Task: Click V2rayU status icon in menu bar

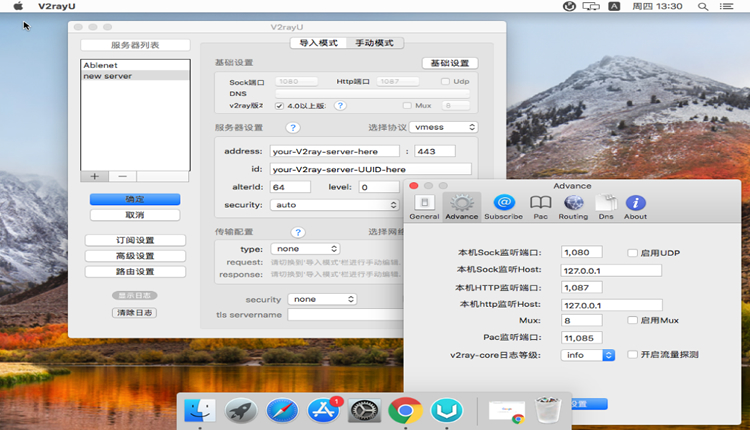Action: click(569, 6)
